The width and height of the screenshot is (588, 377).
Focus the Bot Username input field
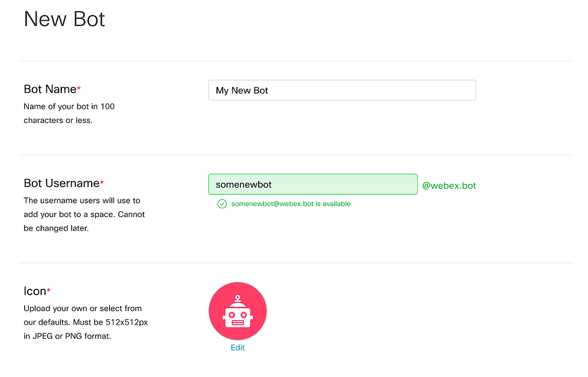pyautogui.click(x=313, y=184)
